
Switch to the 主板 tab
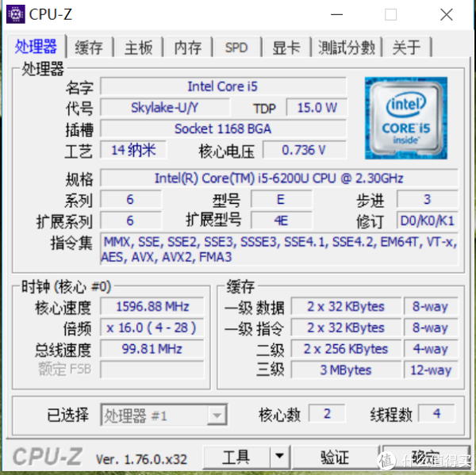pyautogui.click(x=138, y=48)
